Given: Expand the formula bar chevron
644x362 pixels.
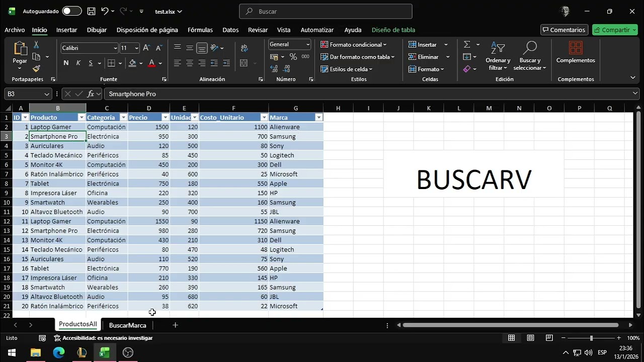Looking at the screenshot, I should pos(635,94).
